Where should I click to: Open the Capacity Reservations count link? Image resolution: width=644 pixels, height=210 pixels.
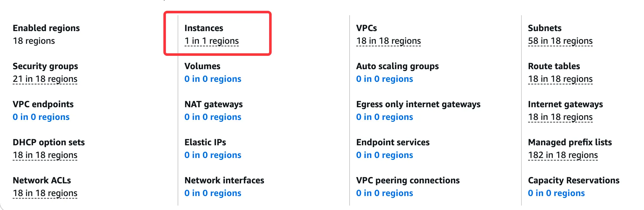pos(556,193)
